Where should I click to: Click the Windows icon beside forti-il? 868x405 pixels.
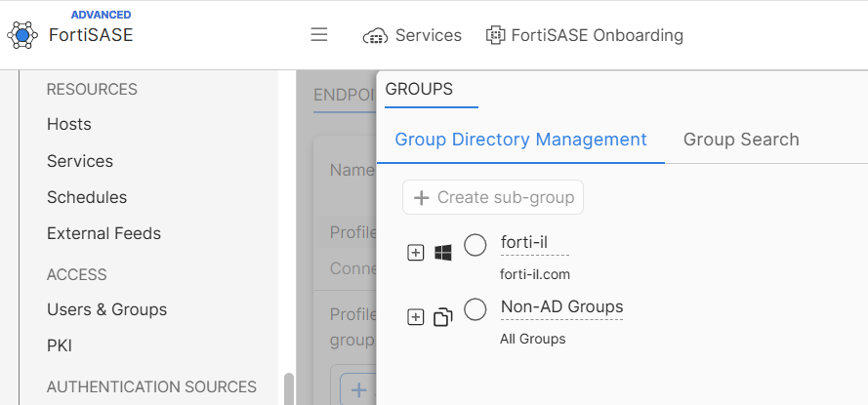443,253
